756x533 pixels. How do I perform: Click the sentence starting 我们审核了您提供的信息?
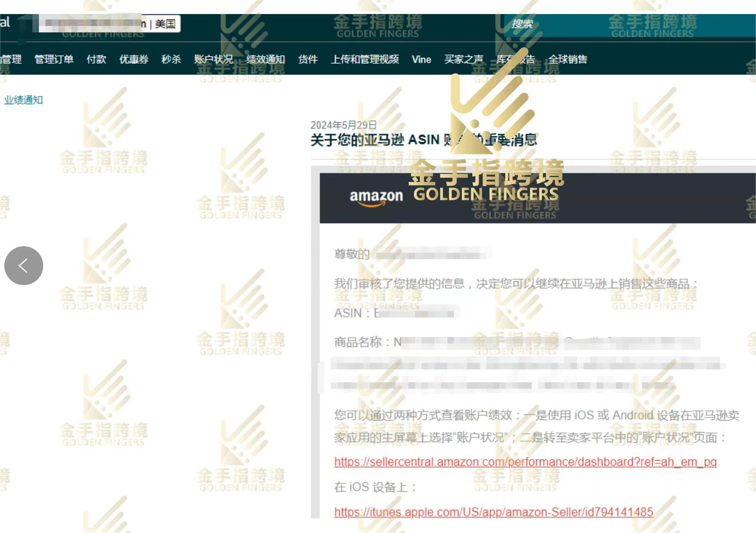pos(517,284)
